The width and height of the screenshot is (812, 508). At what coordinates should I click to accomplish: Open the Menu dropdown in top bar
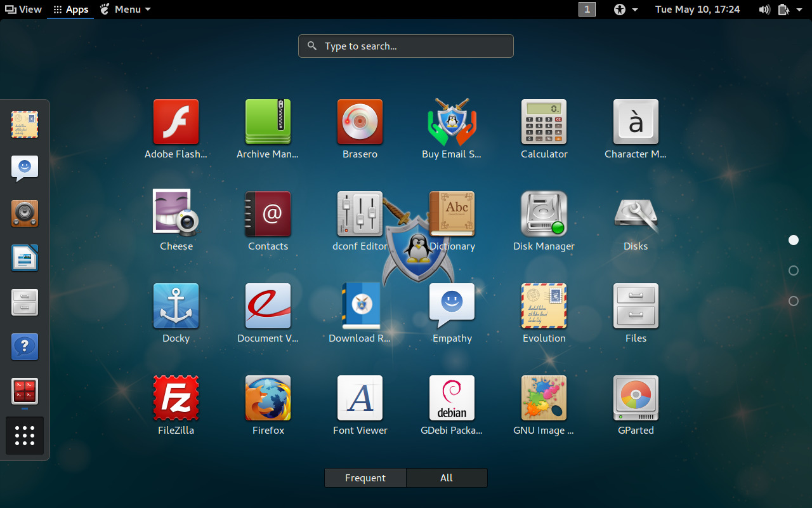click(x=126, y=9)
